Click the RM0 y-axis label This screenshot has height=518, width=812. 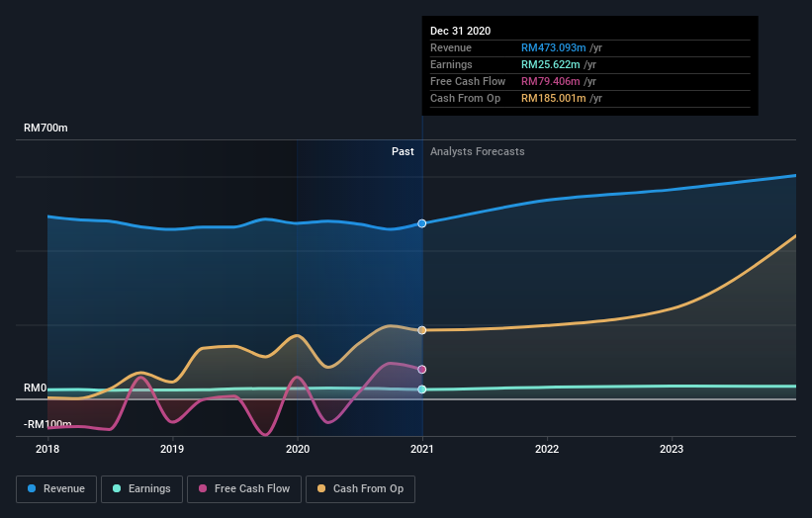[x=36, y=388]
